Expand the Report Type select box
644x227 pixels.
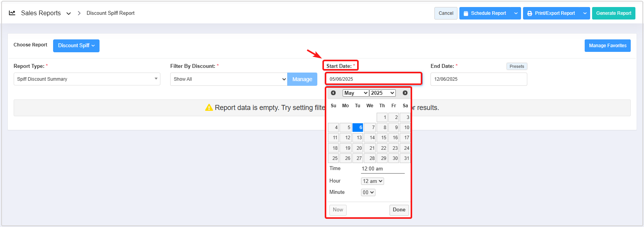[x=87, y=79]
